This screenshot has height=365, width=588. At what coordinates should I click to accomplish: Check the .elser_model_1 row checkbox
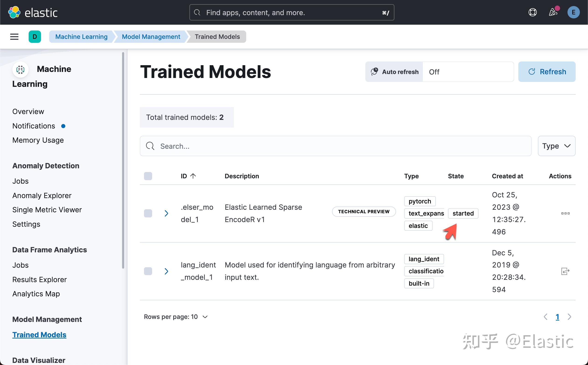148,213
